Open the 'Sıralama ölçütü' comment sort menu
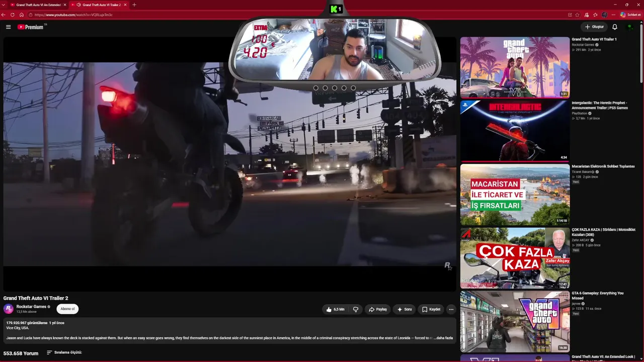The width and height of the screenshot is (644, 362). tap(64, 352)
